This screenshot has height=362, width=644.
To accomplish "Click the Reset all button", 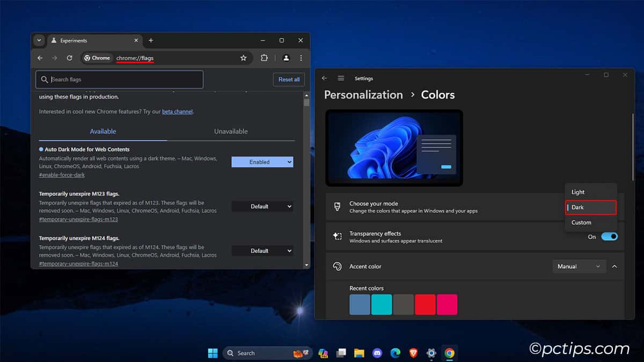I will [289, 79].
